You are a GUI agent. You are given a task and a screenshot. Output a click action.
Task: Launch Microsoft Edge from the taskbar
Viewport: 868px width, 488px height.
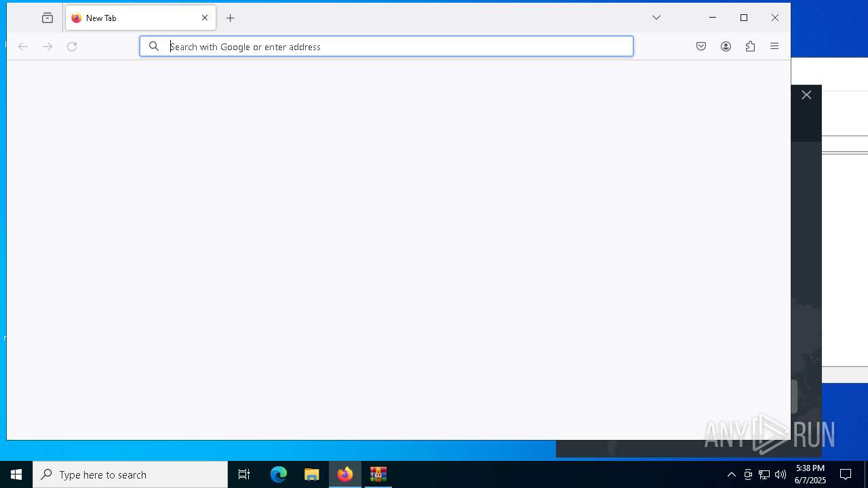pos(279,474)
